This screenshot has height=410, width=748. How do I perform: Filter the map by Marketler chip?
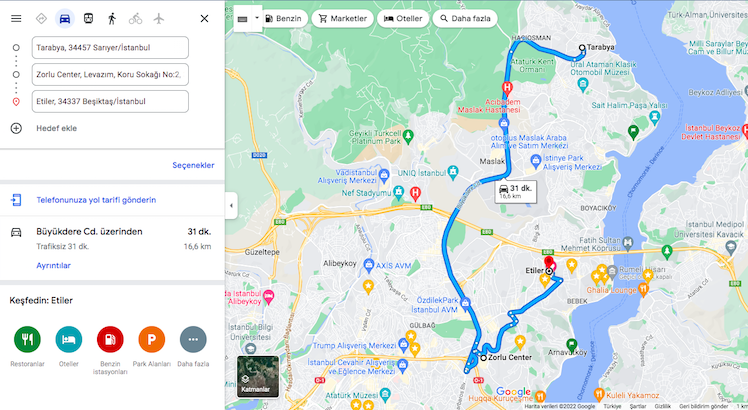[x=343, y=19]
